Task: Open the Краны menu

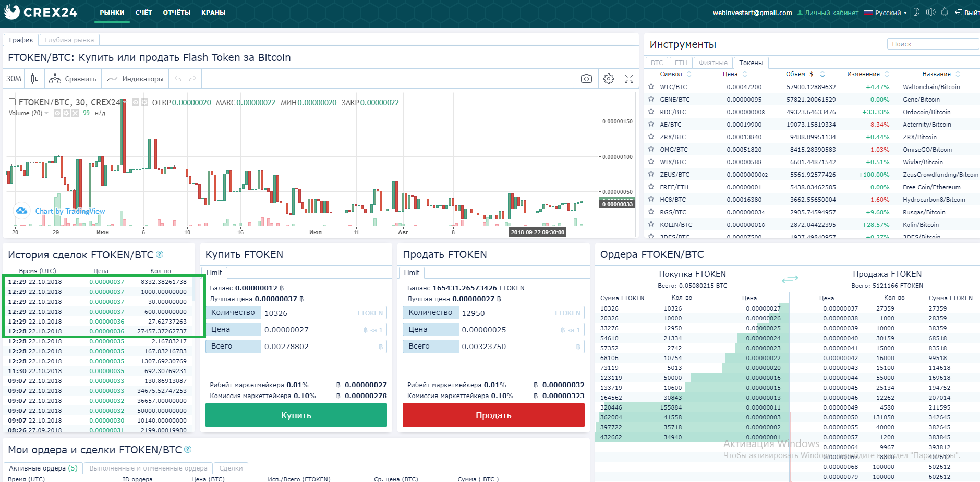Action: click(x=213, y=12)
